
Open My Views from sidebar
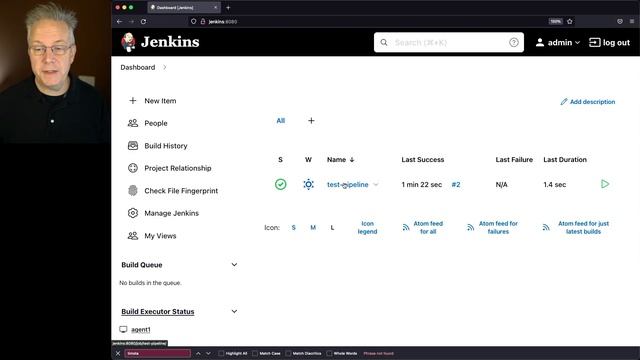160,236
